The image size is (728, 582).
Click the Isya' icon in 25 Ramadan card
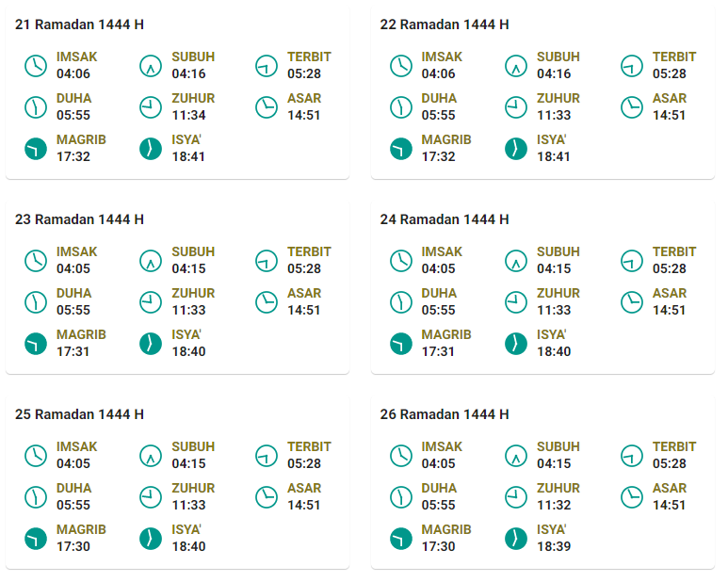[151, 539]
